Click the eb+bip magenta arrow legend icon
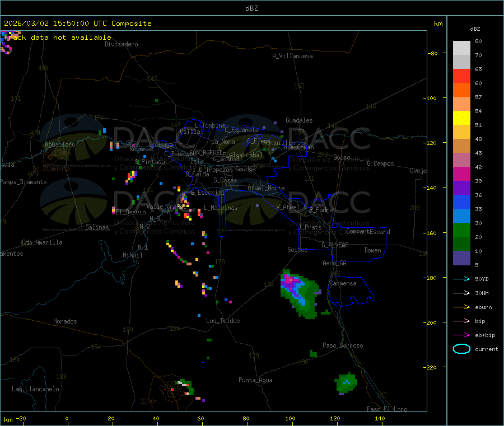 point(461,335)
